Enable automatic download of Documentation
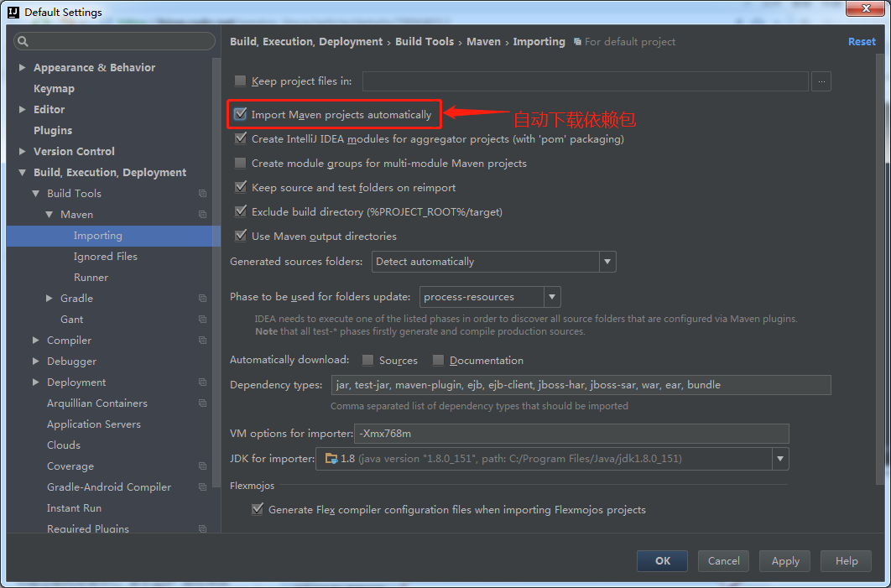891x588 pixels. click(x=438, y=360)
